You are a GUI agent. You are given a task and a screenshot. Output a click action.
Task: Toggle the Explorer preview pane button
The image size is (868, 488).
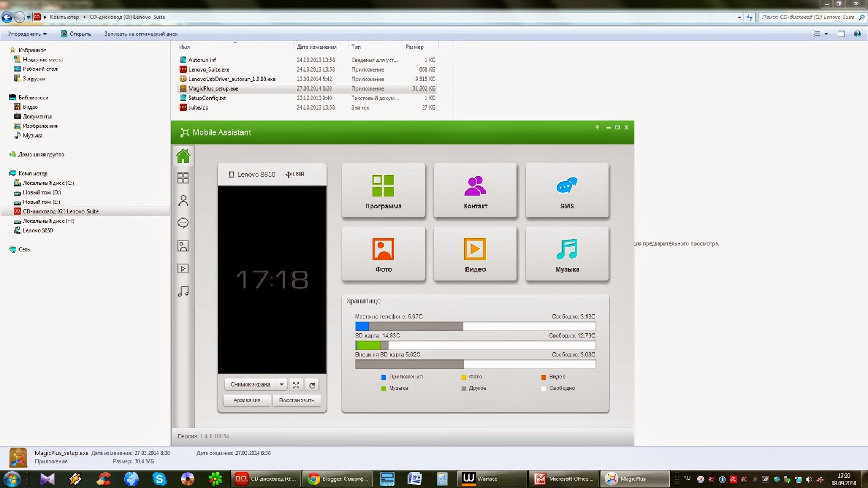[841, 34]
